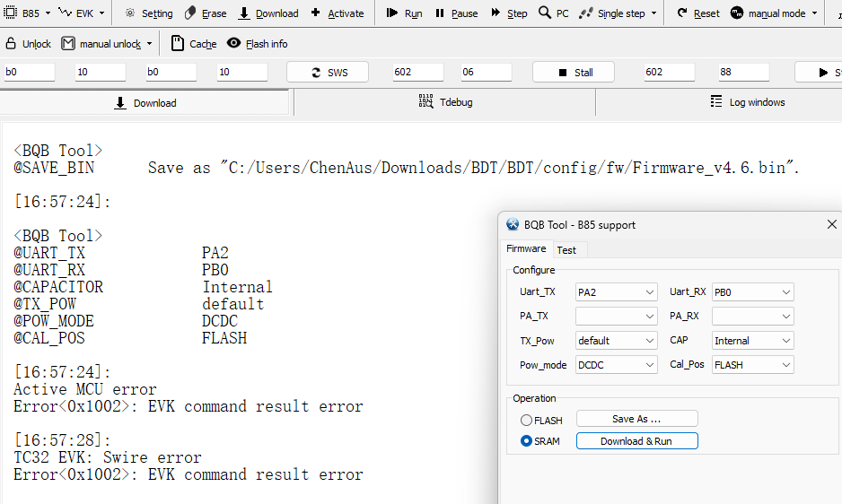The image size is (842, 504).
Task: Expand the manual unlock dropdown arrow
Action: [x=149, y=43]
